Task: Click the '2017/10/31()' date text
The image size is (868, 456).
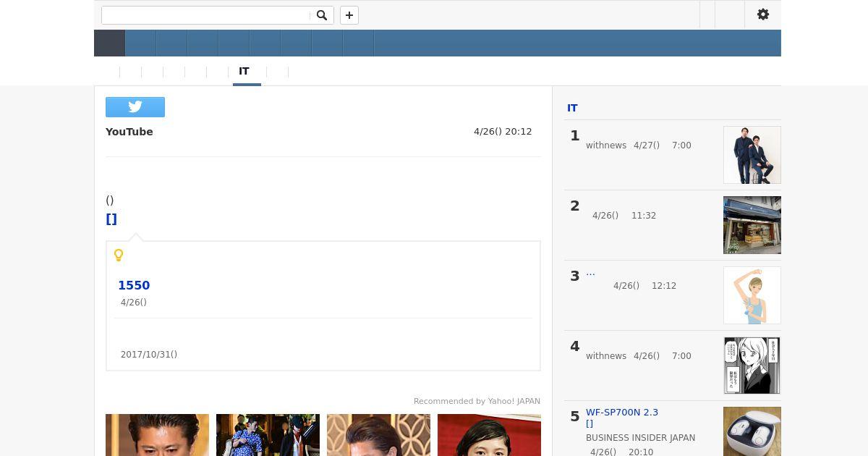Action: click(x=149, y=355)
